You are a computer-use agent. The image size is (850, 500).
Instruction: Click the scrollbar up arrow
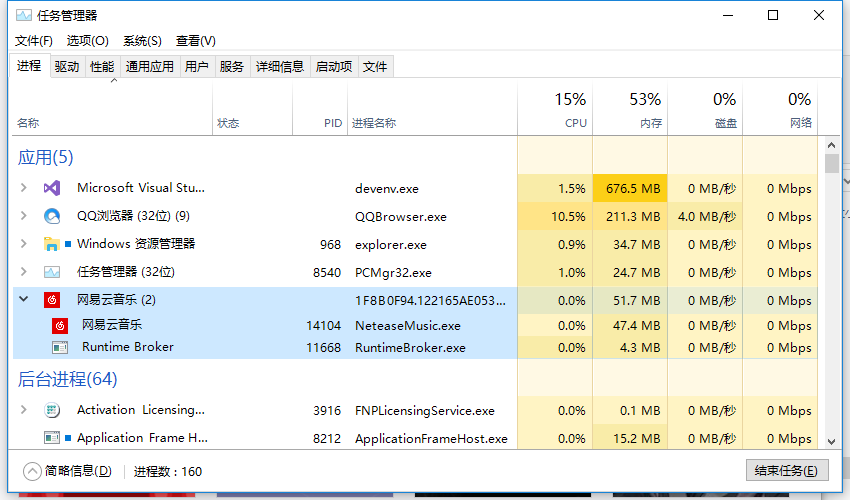click(x=832, y=145)
